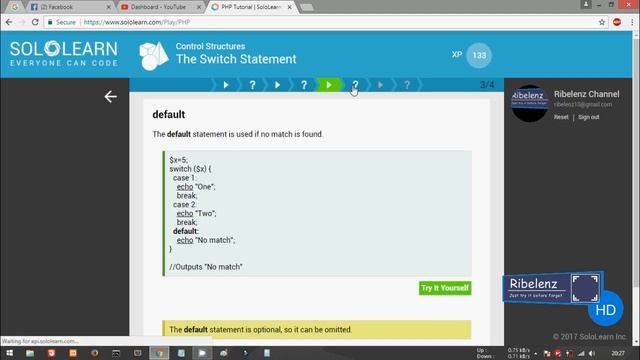
Task: Close the PHP Tutorial tab
Action: tap(289, 7)
